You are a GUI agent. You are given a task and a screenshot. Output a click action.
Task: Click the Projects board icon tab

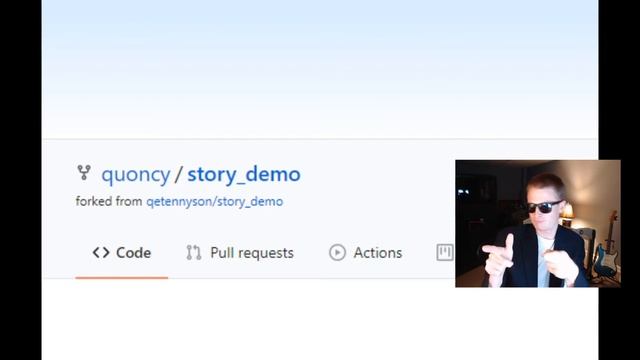[445, 253]
